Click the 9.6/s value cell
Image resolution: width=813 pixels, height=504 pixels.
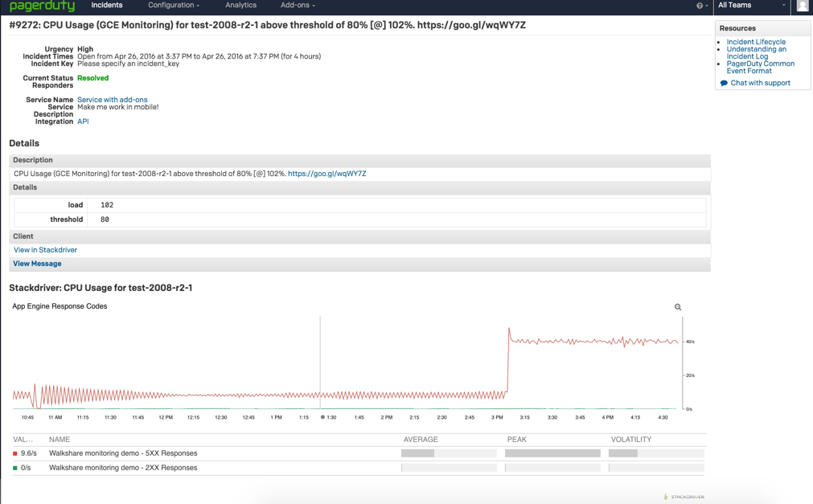(x=29, y=453)
